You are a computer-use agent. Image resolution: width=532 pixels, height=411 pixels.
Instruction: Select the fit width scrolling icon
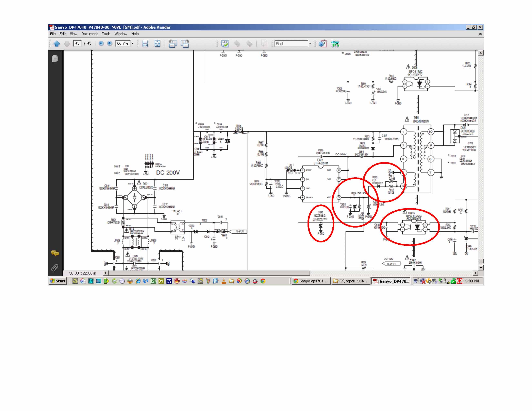(145, 44)
